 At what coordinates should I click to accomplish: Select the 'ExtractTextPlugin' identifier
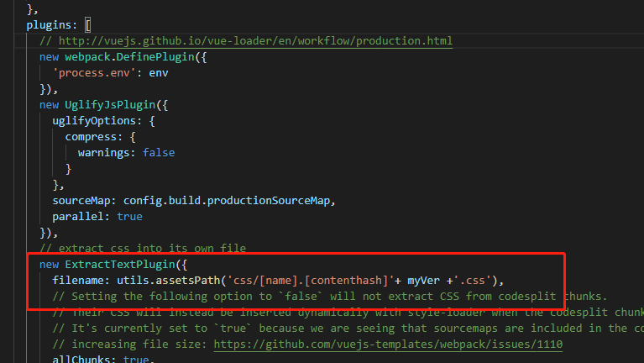(120, 265)
